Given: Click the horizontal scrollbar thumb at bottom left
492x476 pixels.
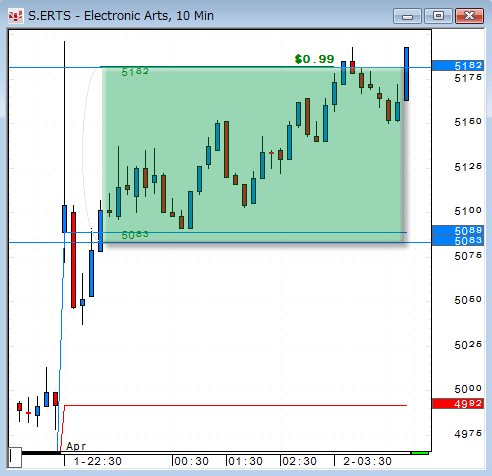Looking at the screenshot, I should pyautogui.click(x=15, y=457).
